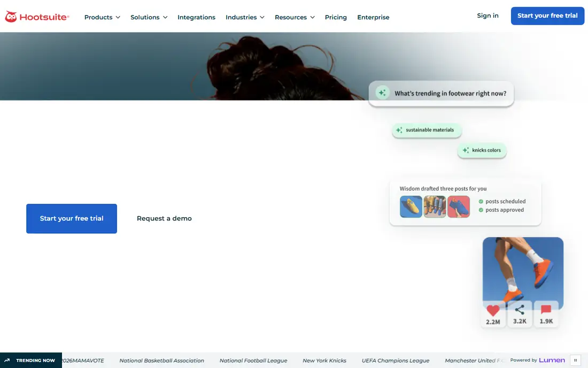Click New York Knicks trend
Image resolution: width=588 pixels, height=368 pixels.
[324, 361]
